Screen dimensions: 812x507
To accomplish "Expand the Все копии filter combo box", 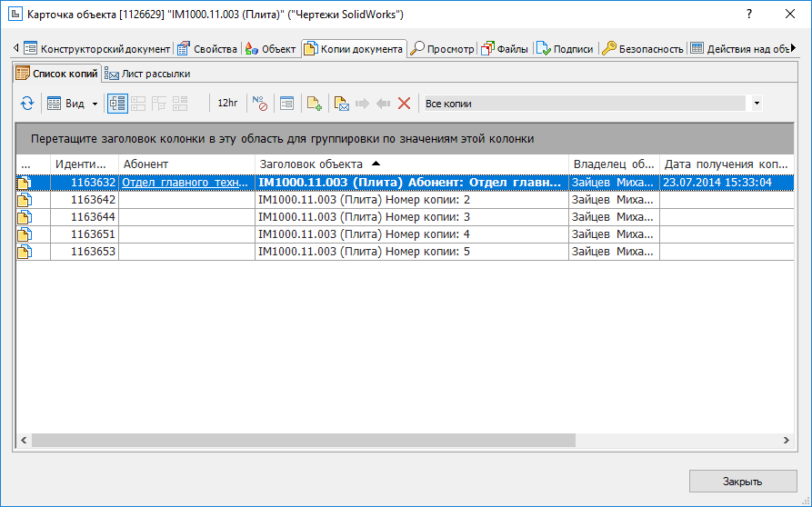I will tap(757, 104).
